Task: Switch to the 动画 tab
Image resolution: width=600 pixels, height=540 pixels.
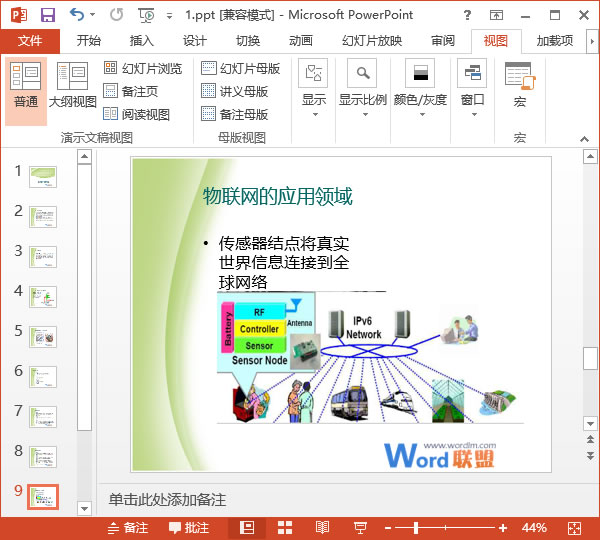Action: click(301, 41)
